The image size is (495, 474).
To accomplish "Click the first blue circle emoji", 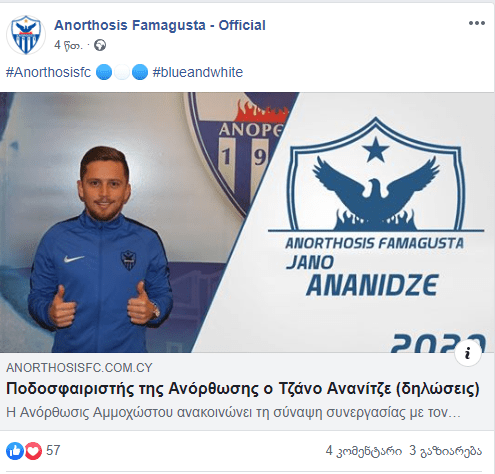I will (x=104, y=73).
